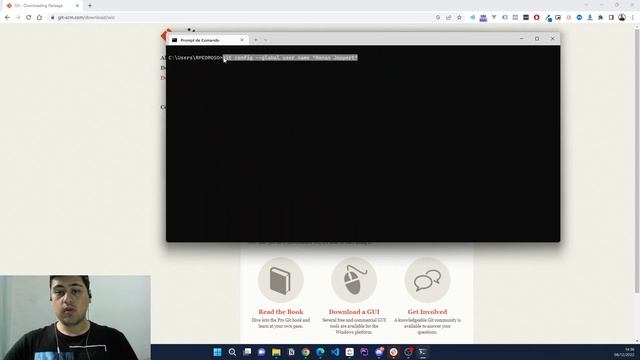This screenshot has height=360, width=640.
Task: Click the Download a GUI link
Action: pyautogui.click(x=354, y=312)
